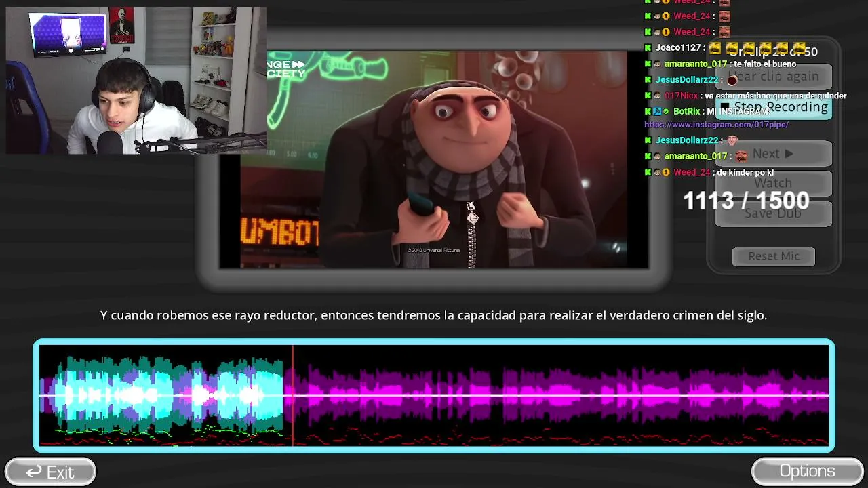Click the BotRix username in chat

pos(686,111)
